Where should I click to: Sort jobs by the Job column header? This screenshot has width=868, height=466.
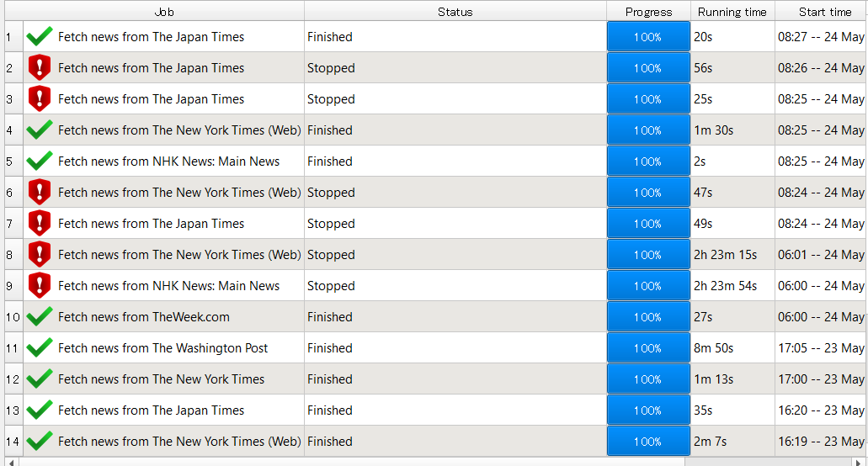164,12
